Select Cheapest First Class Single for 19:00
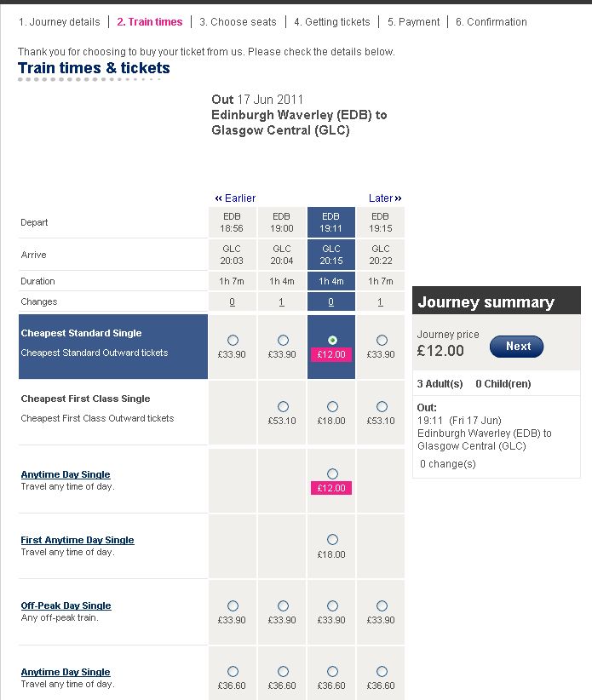This screenshot has width=592, height=700. click(283, 407)
